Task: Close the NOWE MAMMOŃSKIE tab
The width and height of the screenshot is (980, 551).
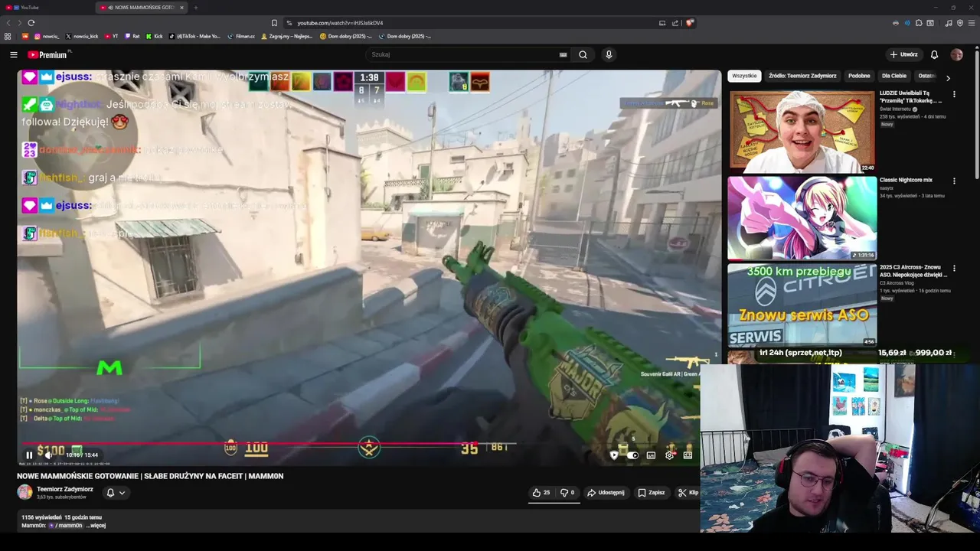Action: tap(181, 8)
